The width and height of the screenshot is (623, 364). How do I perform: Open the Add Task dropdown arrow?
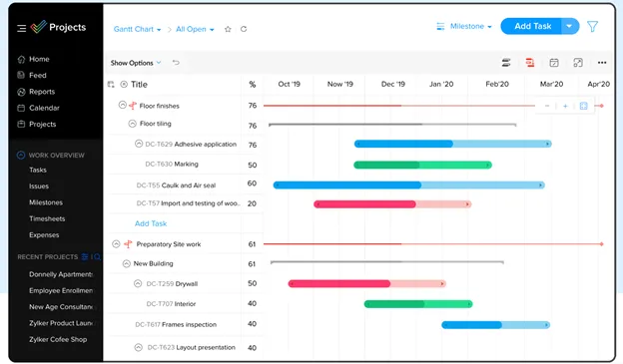(569, 26)
